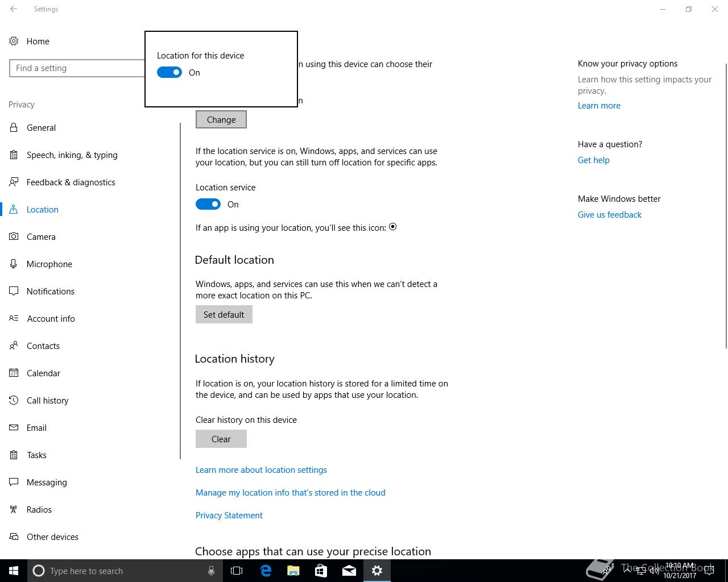
Task: Open the Privacy Statement link
Action: coord(229,515)
